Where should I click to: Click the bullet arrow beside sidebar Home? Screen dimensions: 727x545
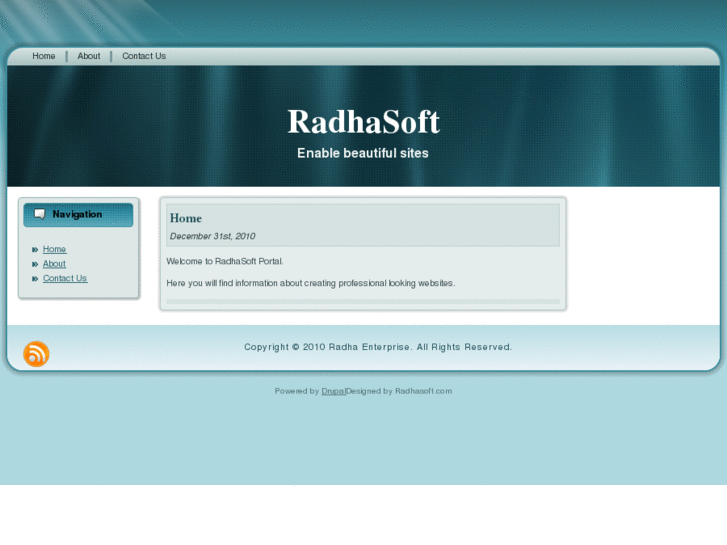point(35,250)
